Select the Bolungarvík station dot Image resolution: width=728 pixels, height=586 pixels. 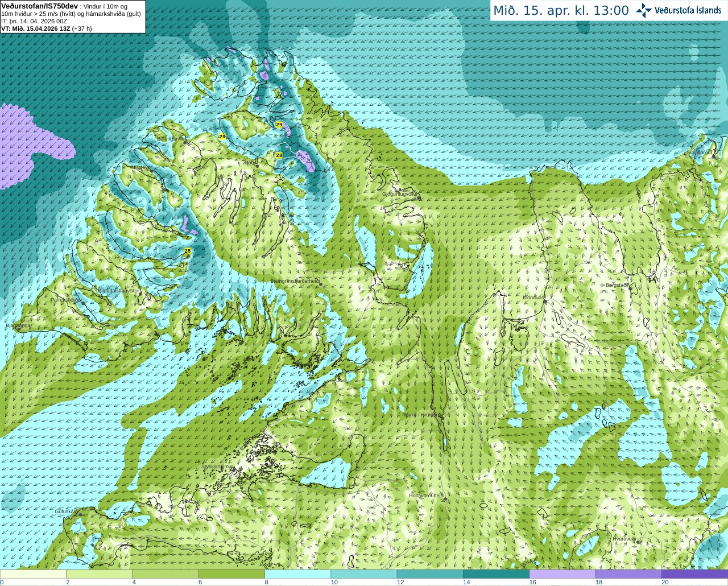185,142
